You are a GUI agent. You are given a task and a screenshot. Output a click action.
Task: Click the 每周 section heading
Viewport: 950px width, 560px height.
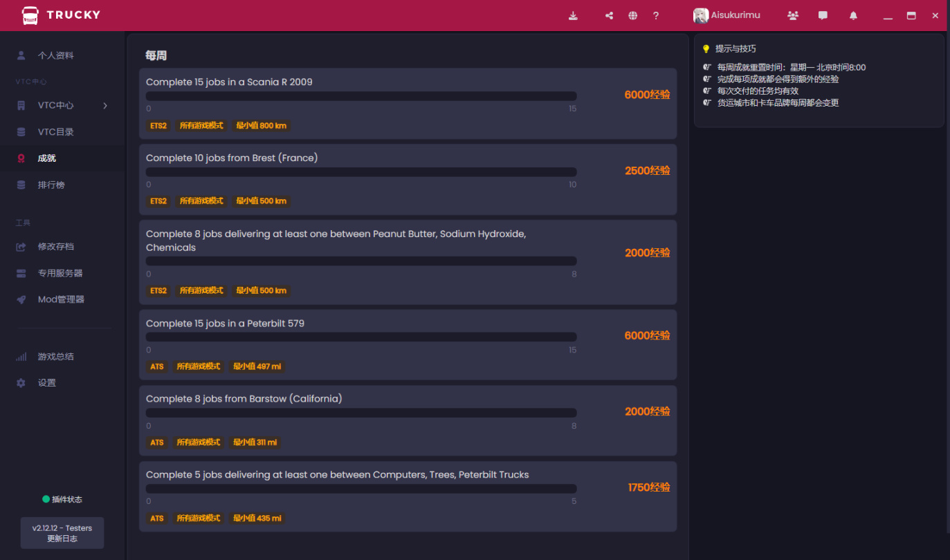click(x=156, y=55)
